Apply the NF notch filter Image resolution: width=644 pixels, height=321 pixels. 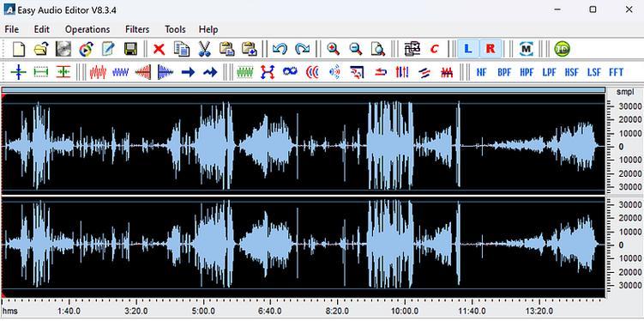point(481,72)
